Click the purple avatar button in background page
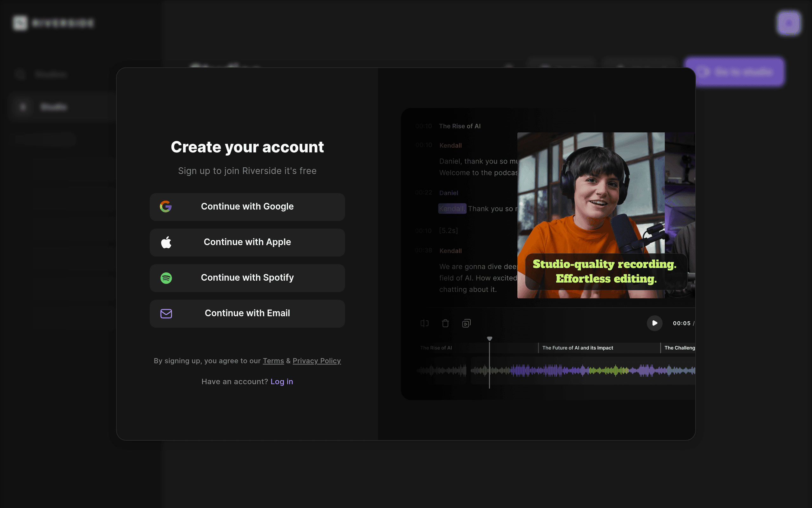812x508 pixels. [x=789, y=23]
